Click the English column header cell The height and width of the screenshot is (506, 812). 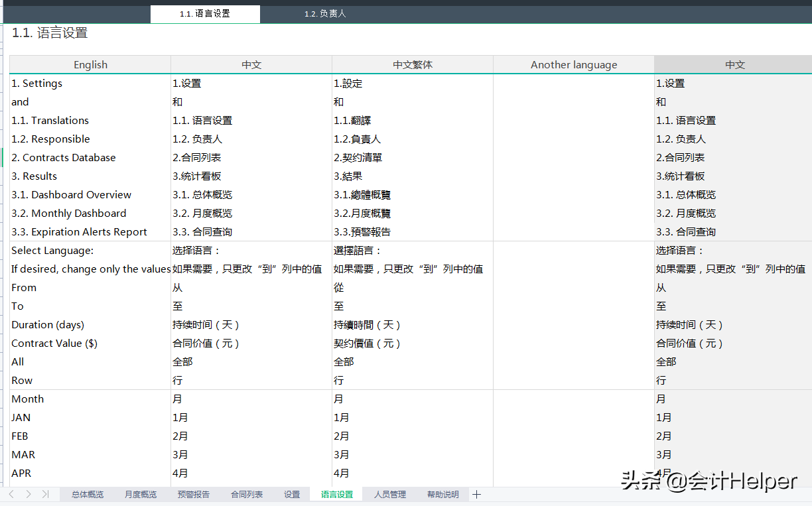pos(90,64)
